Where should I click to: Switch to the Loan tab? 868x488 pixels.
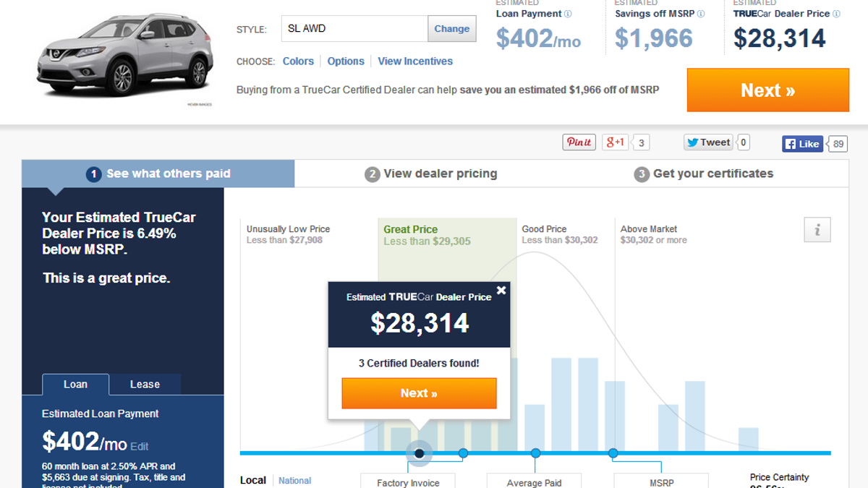(x=75, y=385)
